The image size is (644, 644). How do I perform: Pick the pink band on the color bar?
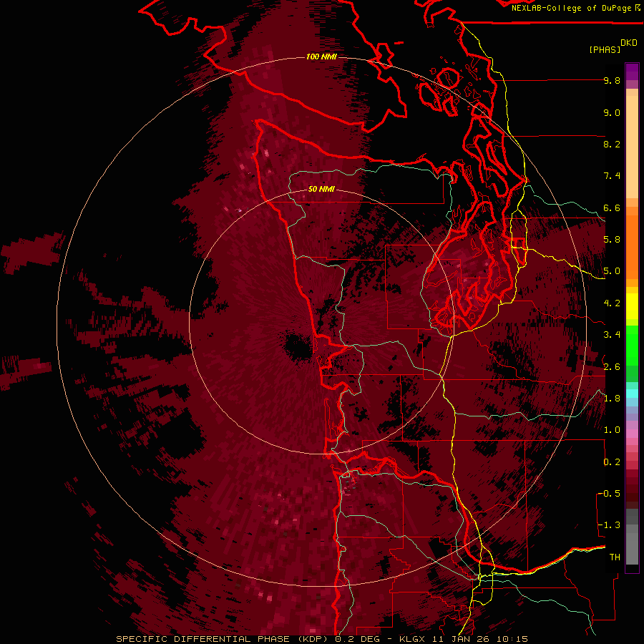[632, 434]
